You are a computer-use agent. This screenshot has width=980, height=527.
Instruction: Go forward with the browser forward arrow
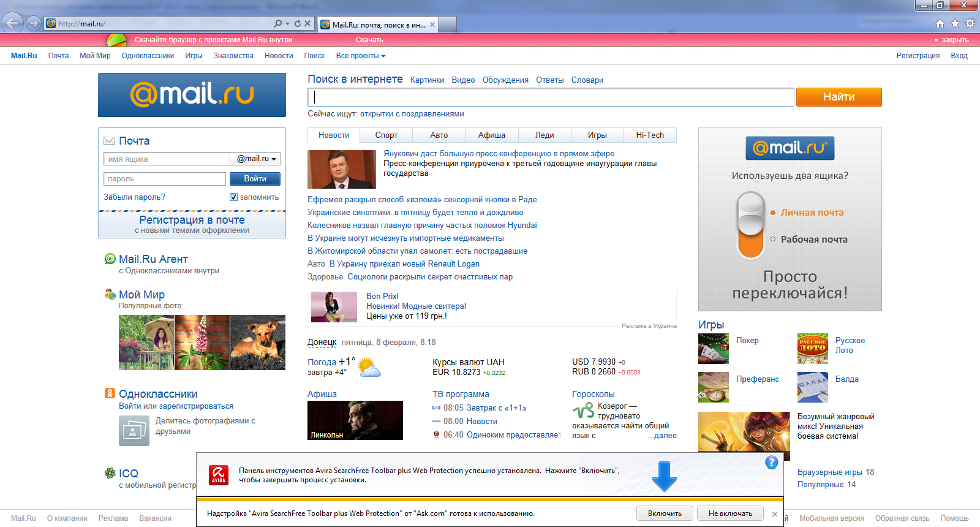[34, 23]
